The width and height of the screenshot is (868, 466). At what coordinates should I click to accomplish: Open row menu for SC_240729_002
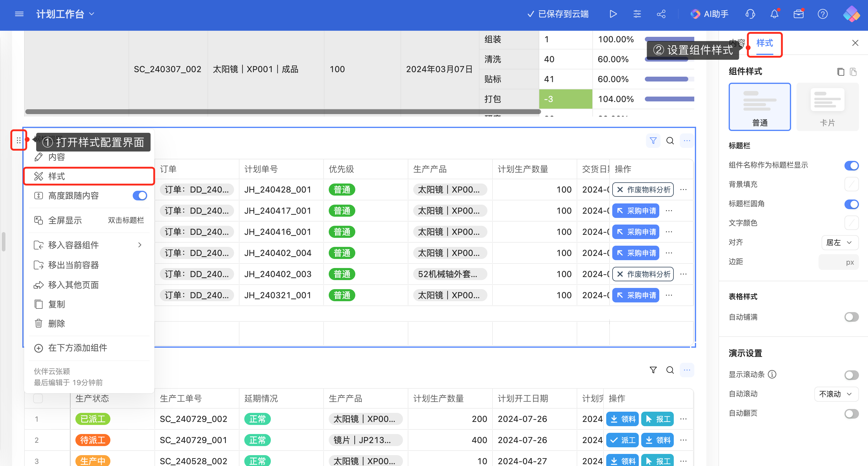(x=683, y=419)
